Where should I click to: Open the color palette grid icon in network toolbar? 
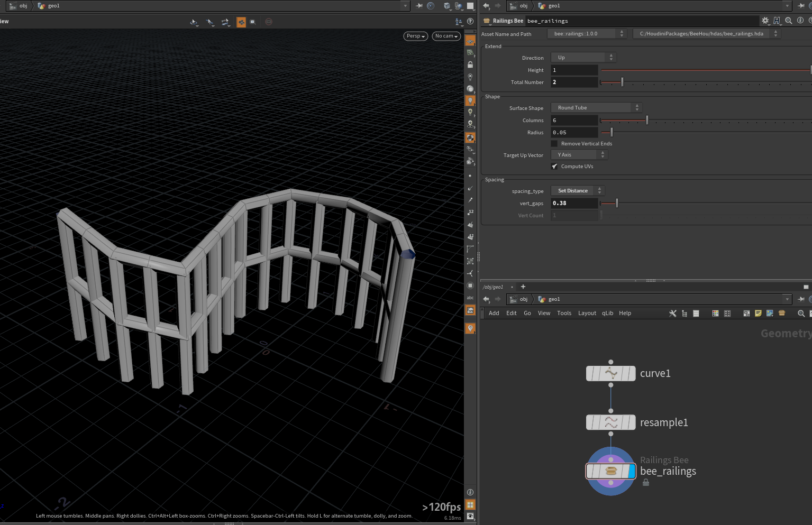click(715, 314)
